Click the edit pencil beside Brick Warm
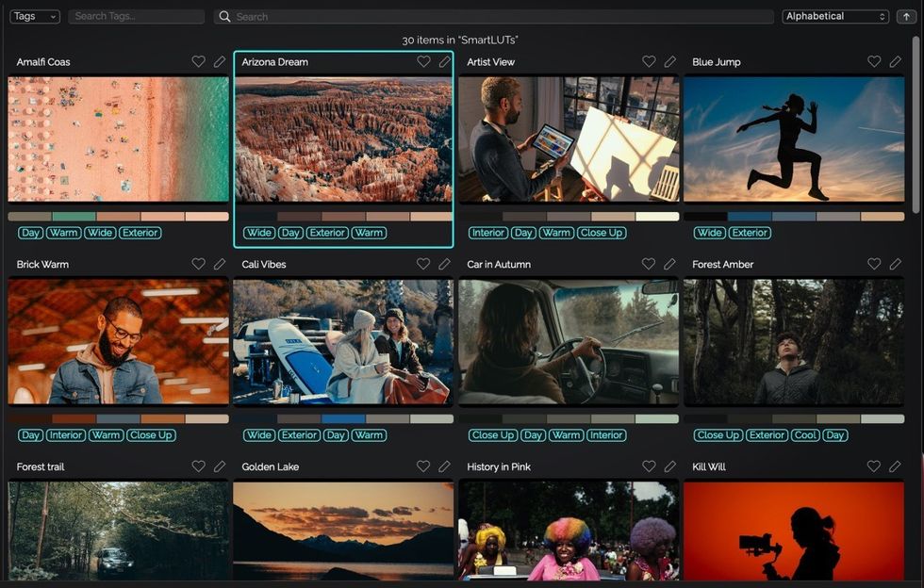Screen dimensions: 924x588 pyautogui.click(x=219, y=264)
